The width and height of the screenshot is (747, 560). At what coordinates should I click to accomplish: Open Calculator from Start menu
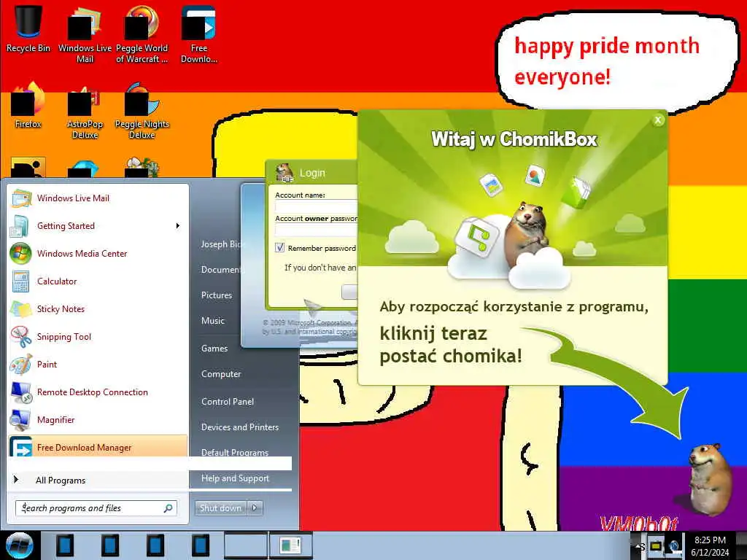(98, 281)
